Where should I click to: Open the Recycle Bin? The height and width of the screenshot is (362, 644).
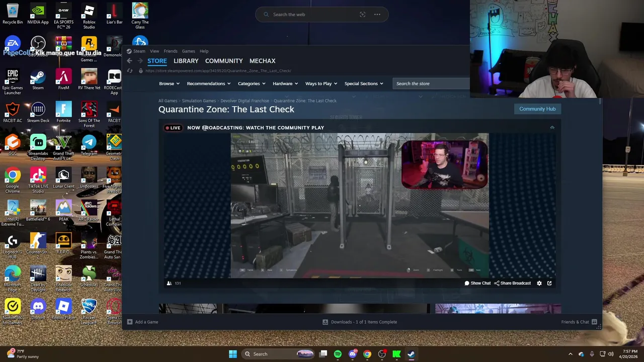coord(13,15)
